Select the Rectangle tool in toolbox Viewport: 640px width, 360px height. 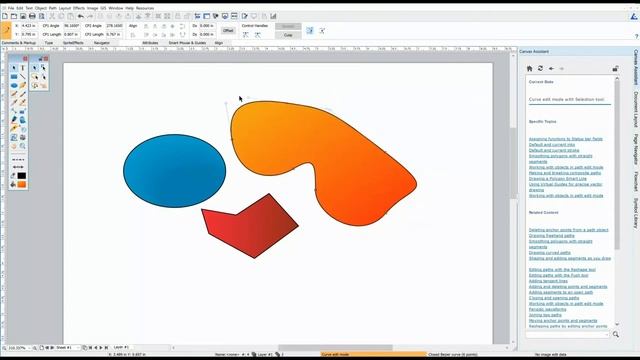click(x=14, y=77)
